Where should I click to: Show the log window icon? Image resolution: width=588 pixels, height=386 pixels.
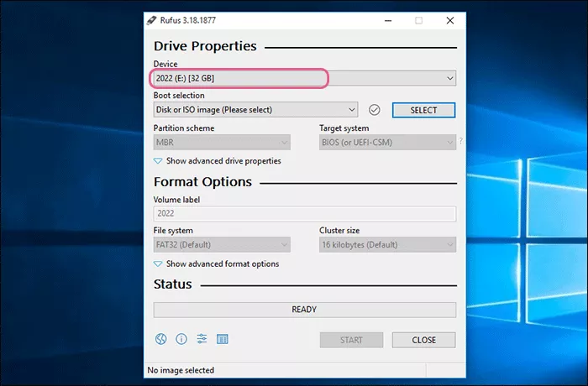pyautogui.click(x=222, y=339)
